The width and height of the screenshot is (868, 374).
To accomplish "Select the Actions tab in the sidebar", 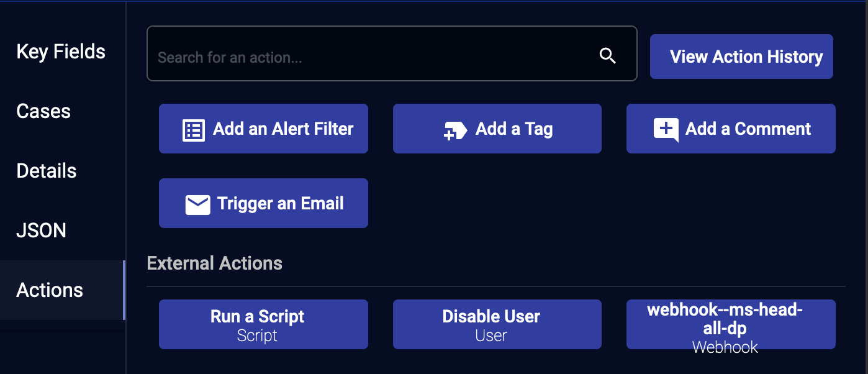I will pyautogui.click(x=50, y=290).
